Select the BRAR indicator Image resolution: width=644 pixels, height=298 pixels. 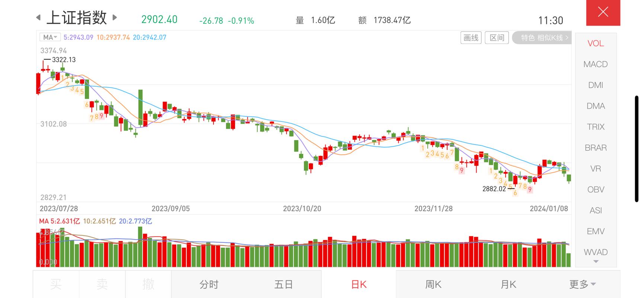(x=596, y=148)
